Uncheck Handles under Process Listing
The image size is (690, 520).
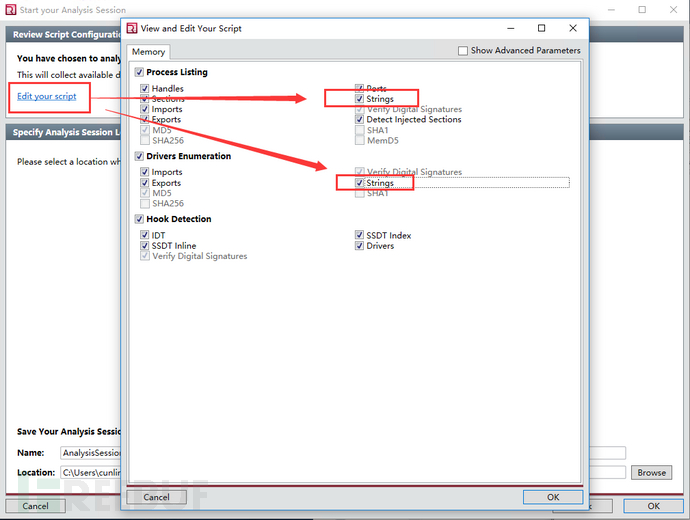pos(144,88)
